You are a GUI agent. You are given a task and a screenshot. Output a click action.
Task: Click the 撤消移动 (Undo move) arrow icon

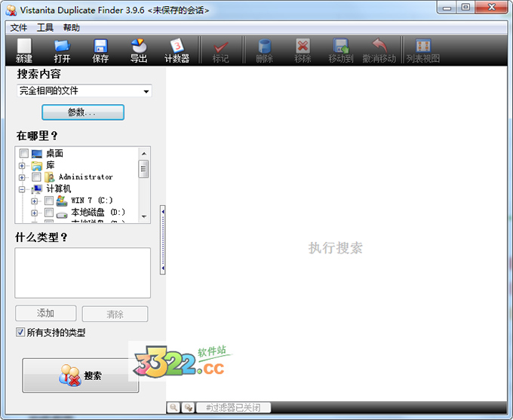tap(379, 45)
